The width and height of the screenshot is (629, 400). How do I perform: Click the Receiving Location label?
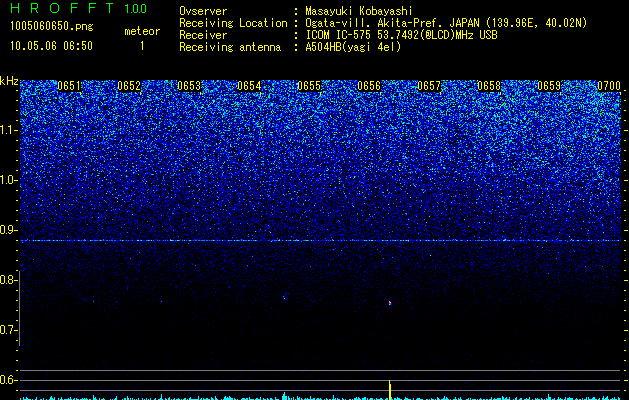click(x=233, y=23)
